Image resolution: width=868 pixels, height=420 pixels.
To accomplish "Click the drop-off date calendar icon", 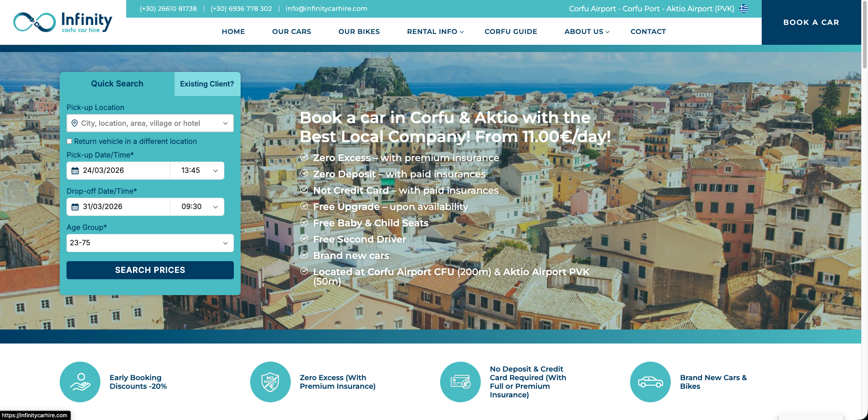I will point(75,207).
